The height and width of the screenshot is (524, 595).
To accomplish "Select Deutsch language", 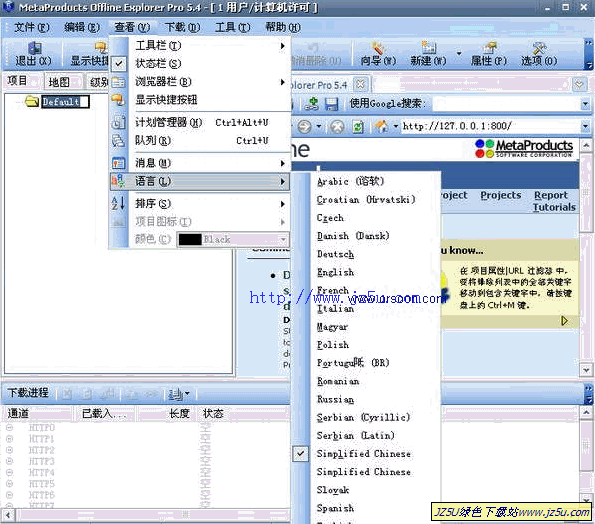I will point(335,254).
